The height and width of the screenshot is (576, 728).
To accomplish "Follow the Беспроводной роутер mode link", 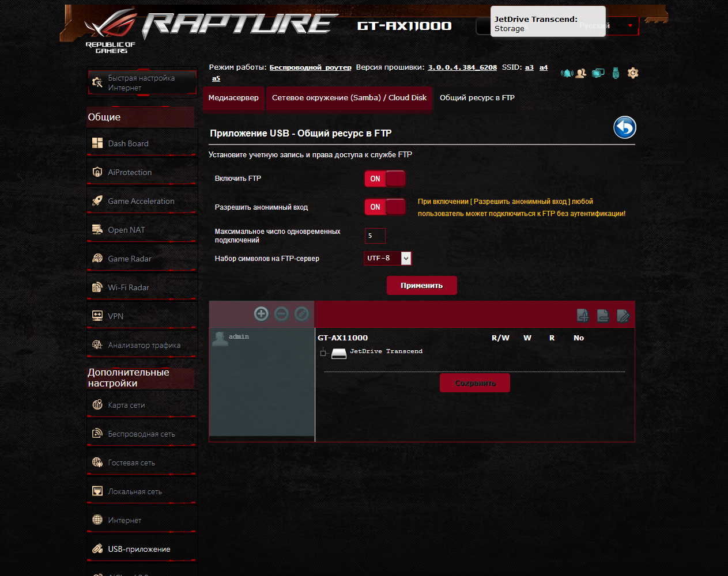I will [x=310, y=67].
